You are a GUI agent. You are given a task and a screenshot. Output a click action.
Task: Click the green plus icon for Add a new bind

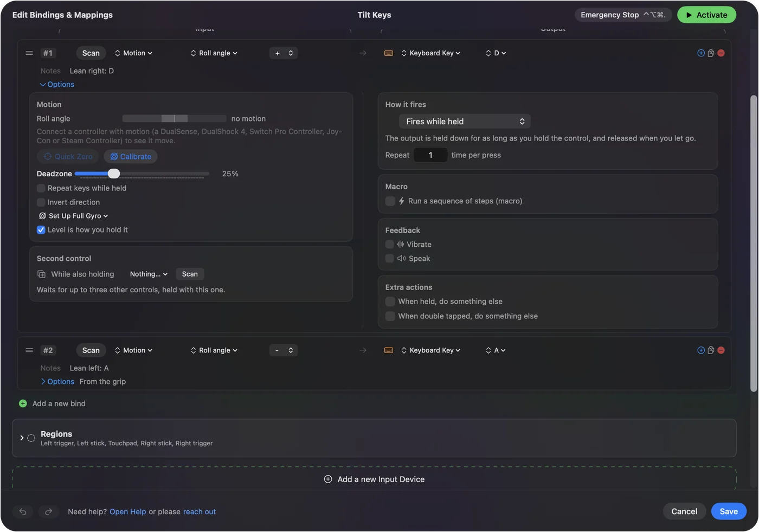[x=23, y=403]
